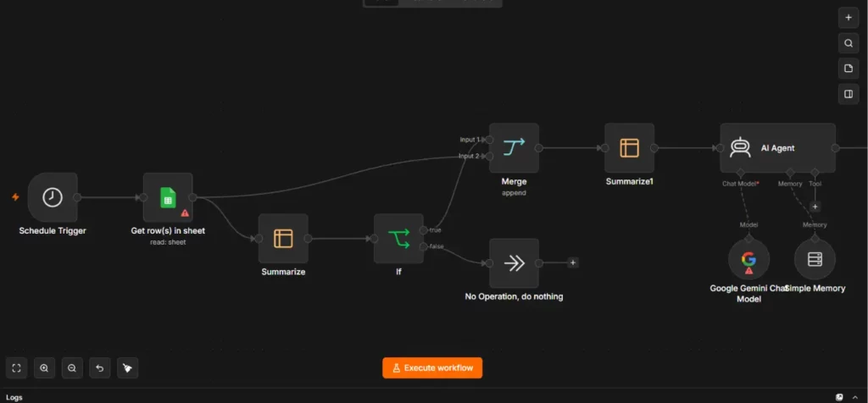Screen dimensions: 868x403
Task: Add a tool to AI Agent via the plus
Action: [x=815, y=207]
